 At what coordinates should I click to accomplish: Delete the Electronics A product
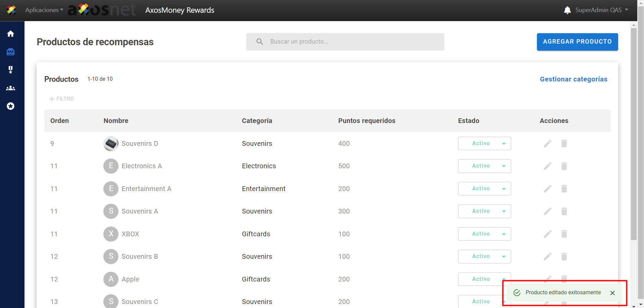564,166
